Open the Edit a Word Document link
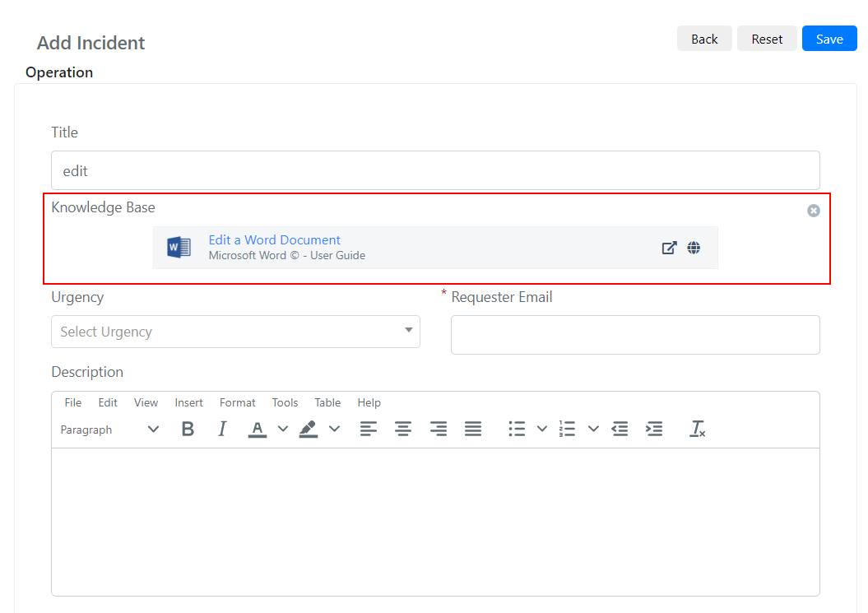 click(x=275, y=239)
